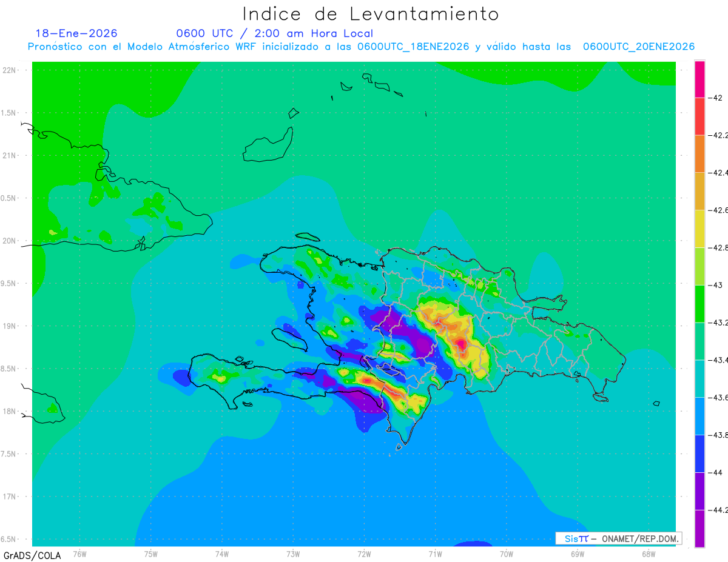Click '0600 UTC / 2:00 am Hora Local'

[274, 33]
